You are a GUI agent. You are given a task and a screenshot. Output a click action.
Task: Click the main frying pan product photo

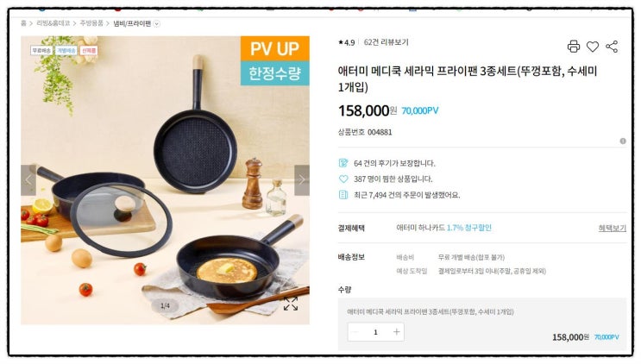(x=165, y=180)
